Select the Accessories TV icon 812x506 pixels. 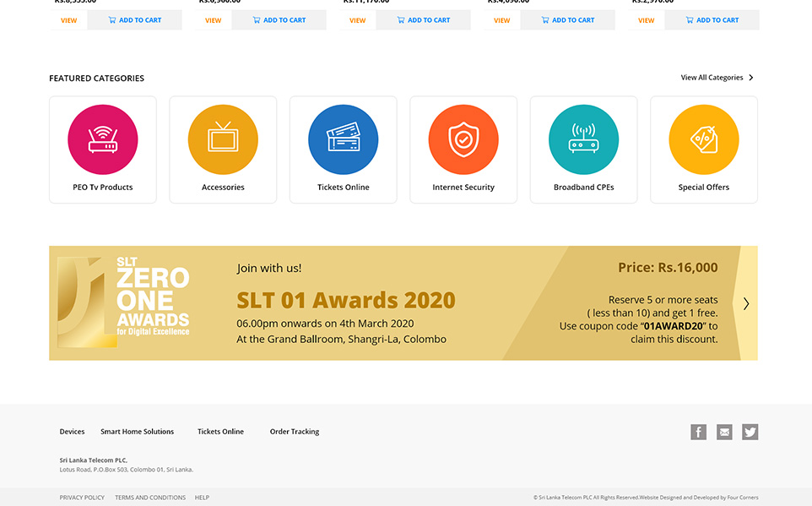pyautogui.click(x=223, y=139)
